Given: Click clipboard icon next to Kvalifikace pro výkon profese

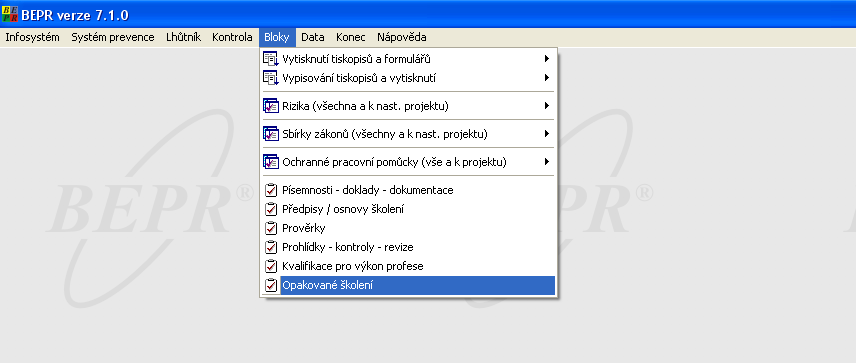Looking at the screenshot, I should click(271, 266).
